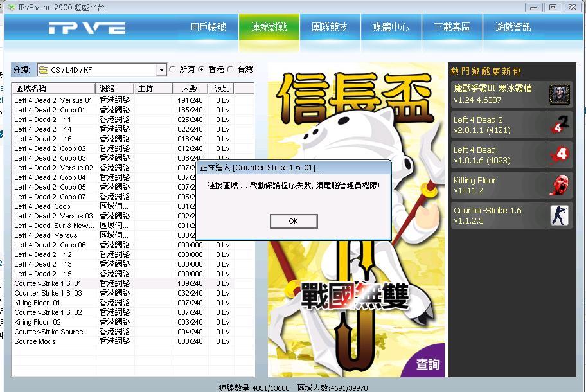Open the Left 4 Dead 2 v2.0.1.1 update entry
Viewport: 586px width, 392px height.
point(511,125)
